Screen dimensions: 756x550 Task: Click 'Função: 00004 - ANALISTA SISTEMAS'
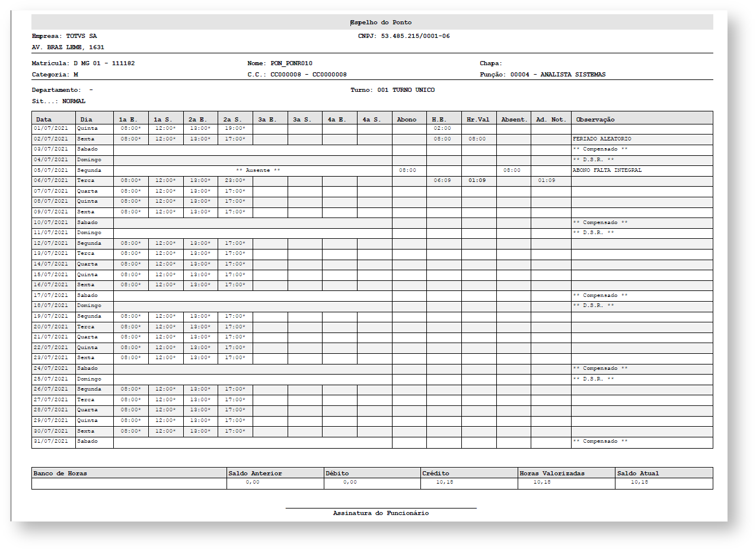coord(543,75)
